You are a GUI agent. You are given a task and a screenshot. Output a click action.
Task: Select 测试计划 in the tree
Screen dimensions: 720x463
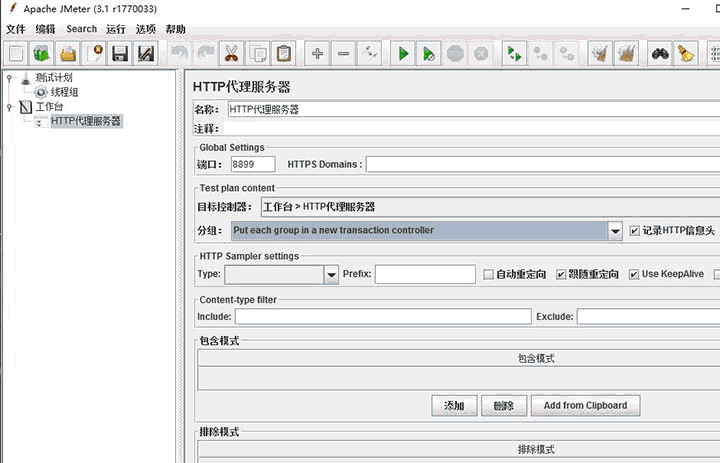[54, 78]
